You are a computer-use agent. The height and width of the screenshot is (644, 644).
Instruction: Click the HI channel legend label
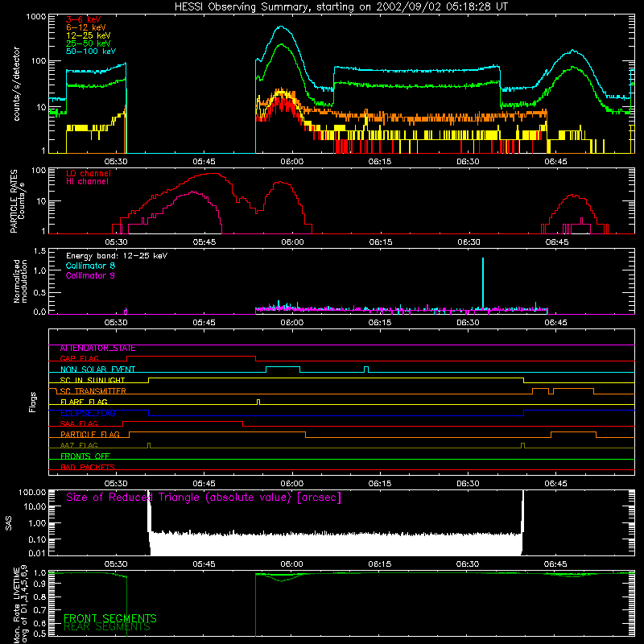(x=87, y=182)
